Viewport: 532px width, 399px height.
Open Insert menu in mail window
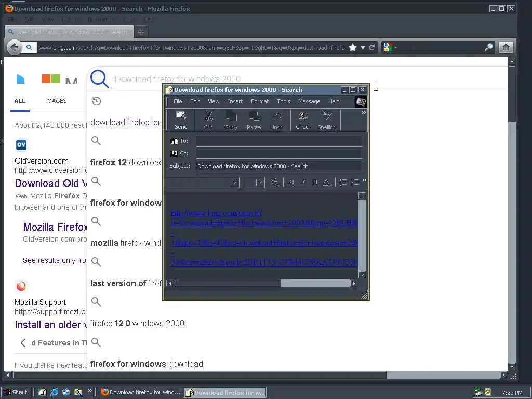point(235,101)
